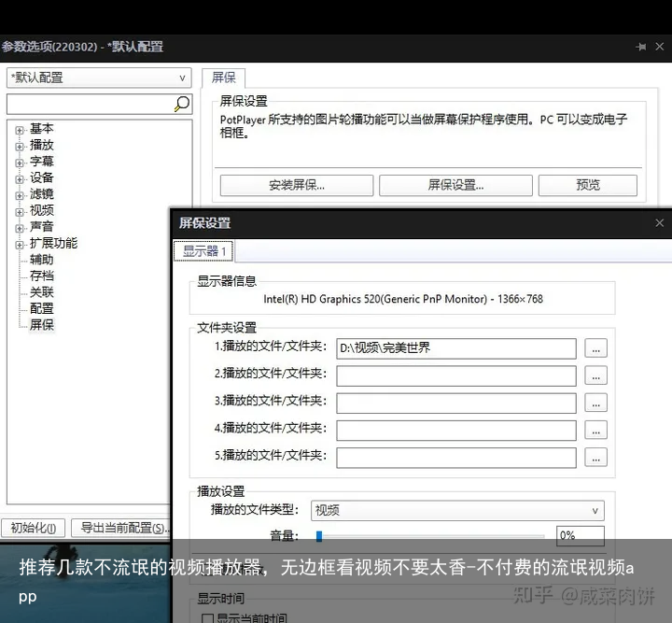Switch to the 显示器 1 tab

203,251
